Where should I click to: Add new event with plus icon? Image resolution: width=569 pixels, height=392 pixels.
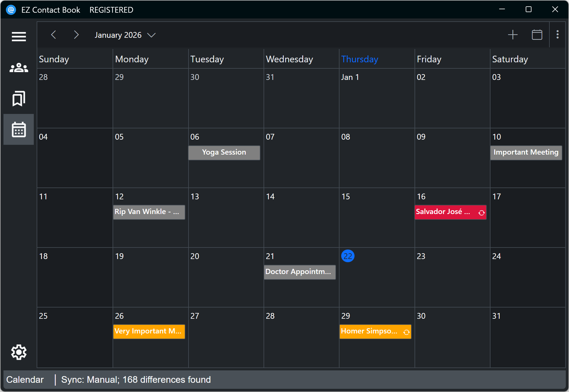[513, 35]
